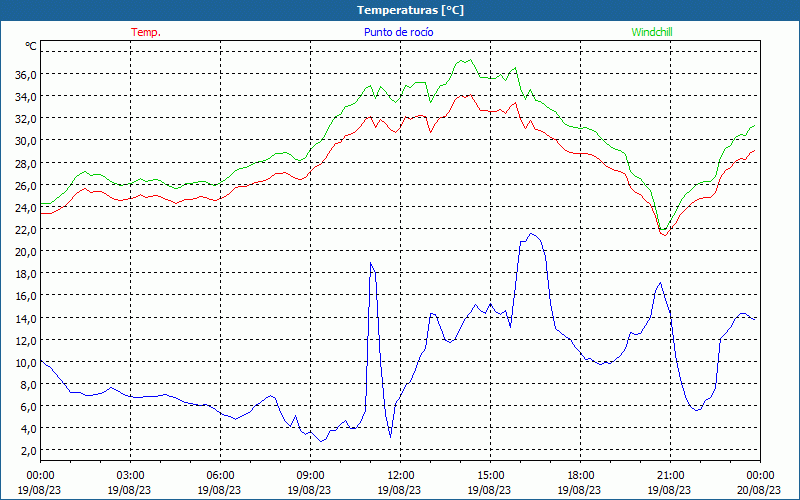Click the 30,0 y-axis value

click(x=26, y=141)
